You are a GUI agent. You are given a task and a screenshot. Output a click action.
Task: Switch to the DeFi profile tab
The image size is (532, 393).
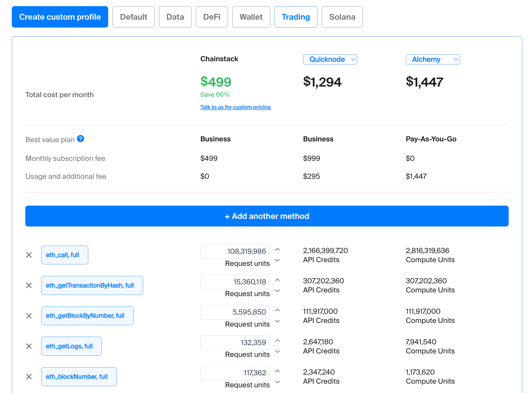click(212, 17)
